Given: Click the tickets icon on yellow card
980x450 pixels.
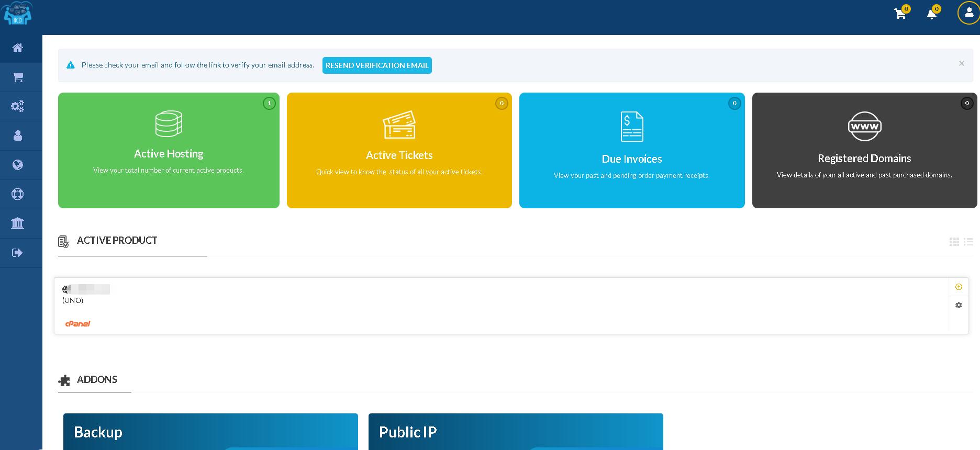Looking at the screenshot, I should point(399,125).
